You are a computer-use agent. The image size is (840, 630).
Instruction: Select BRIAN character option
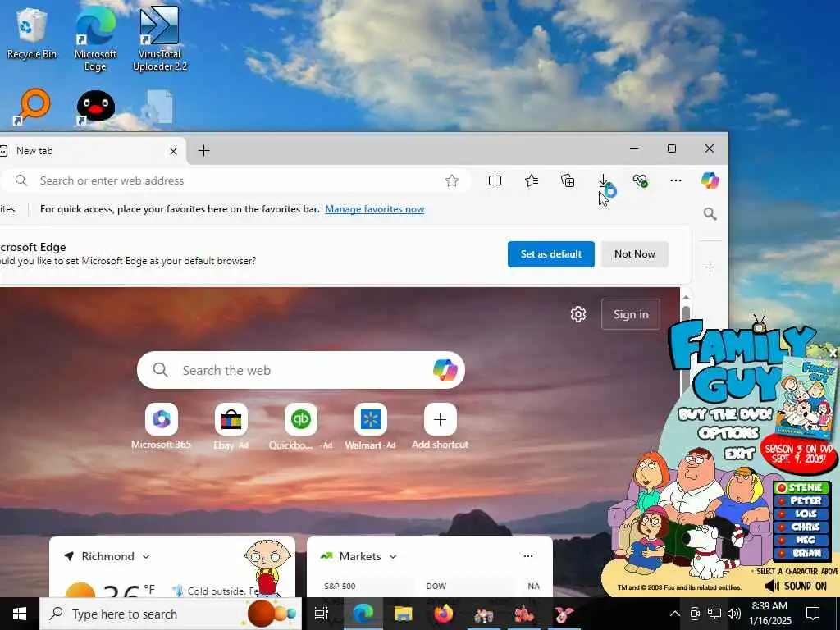[x=801, y=553]
